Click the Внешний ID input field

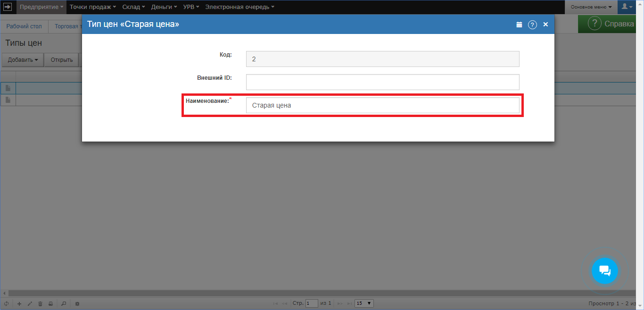click(382, 82)
